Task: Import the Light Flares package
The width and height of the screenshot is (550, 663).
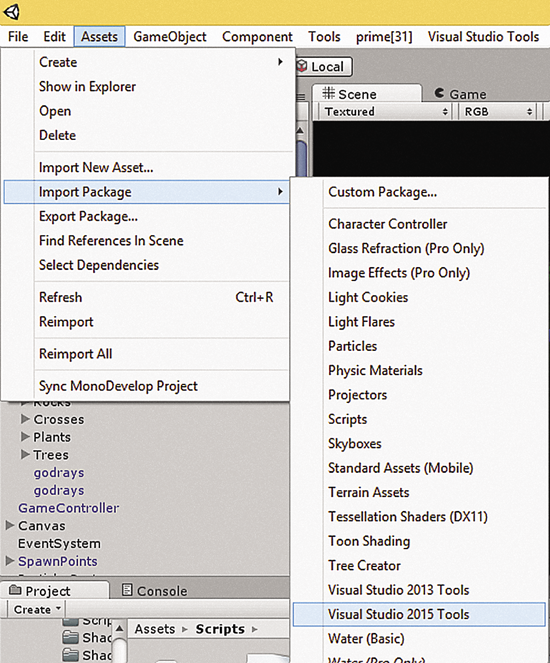Action: 419,322
